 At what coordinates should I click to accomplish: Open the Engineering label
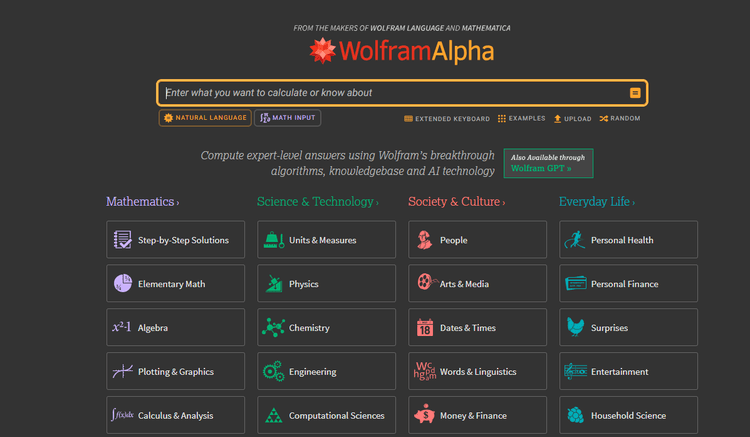312,372
